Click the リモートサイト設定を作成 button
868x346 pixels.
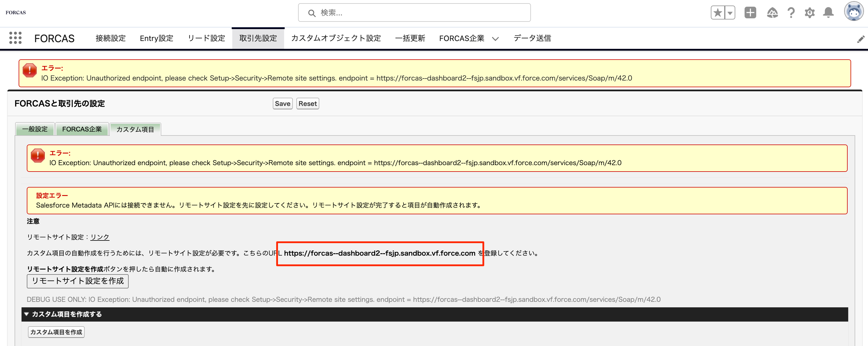click(77, 281)
